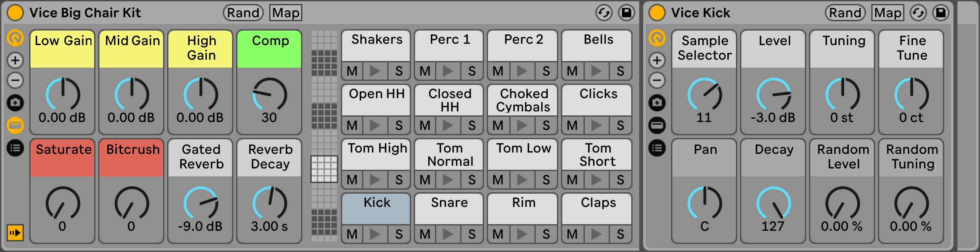Image resolution: width=980 pixels, height=252 pixels.
Task: Show chain list in Vice Kick rack
Action: pos(657,148)
